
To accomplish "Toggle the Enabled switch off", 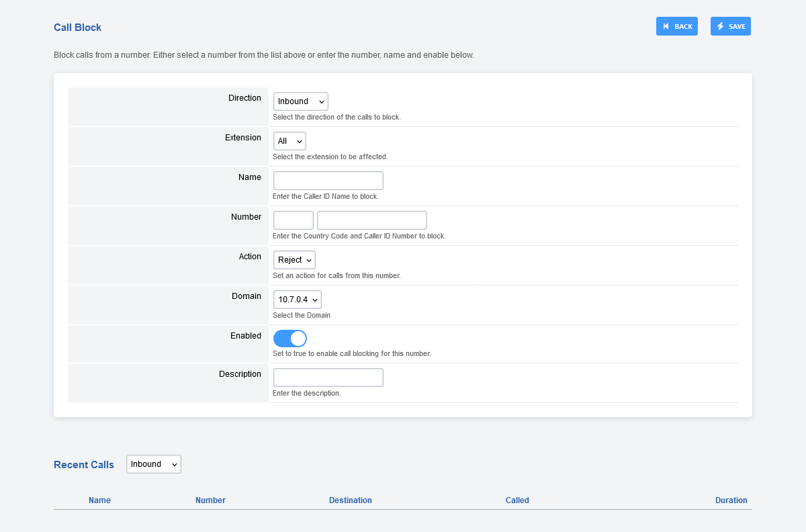I will (290, 339).
